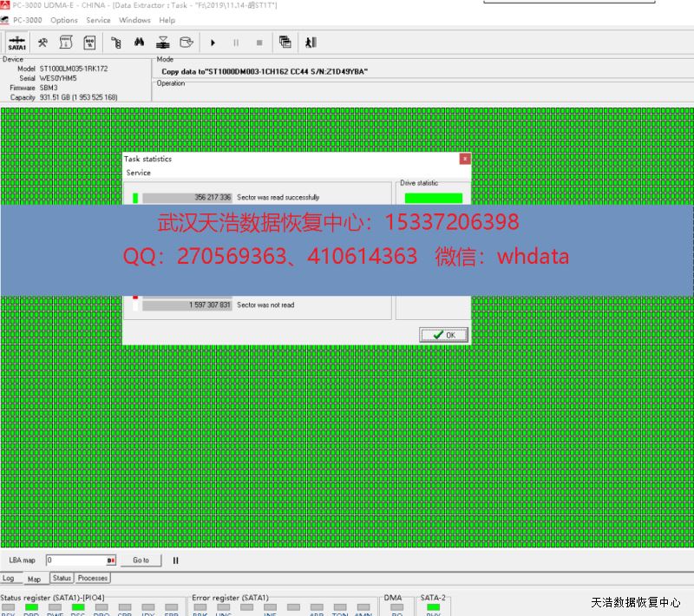Open the Service menu
Image resolution: width=694 pixels, height=616 pixels.
[98, 20]
